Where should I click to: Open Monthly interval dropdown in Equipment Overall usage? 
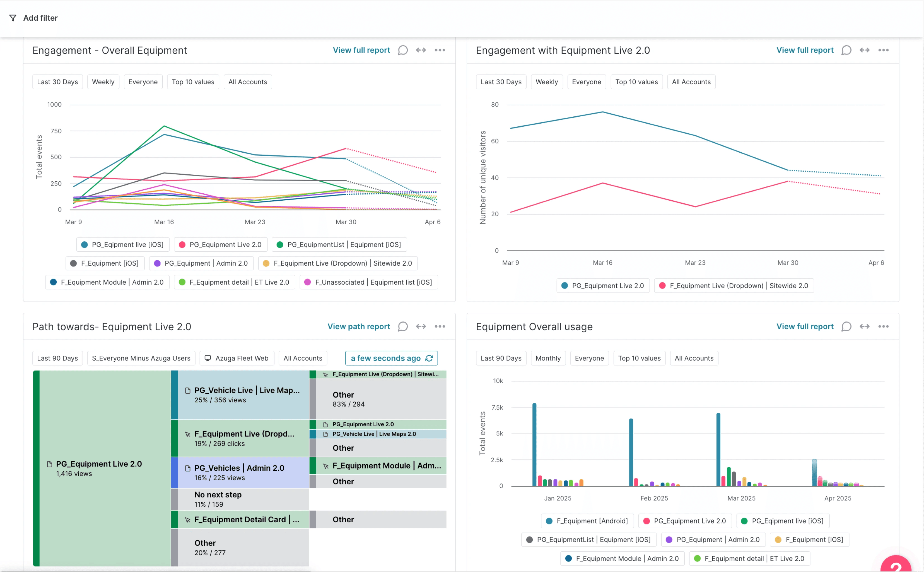coord(548,358)
